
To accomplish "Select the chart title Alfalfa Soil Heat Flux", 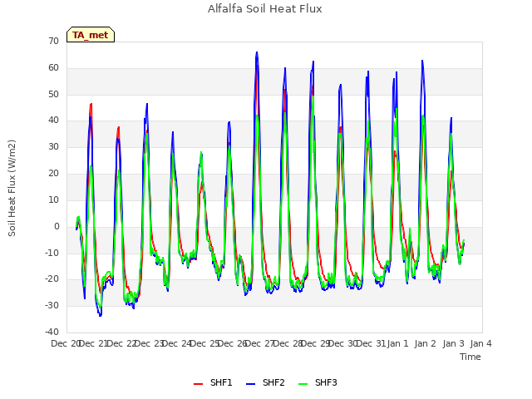I will tap(265, 9).
